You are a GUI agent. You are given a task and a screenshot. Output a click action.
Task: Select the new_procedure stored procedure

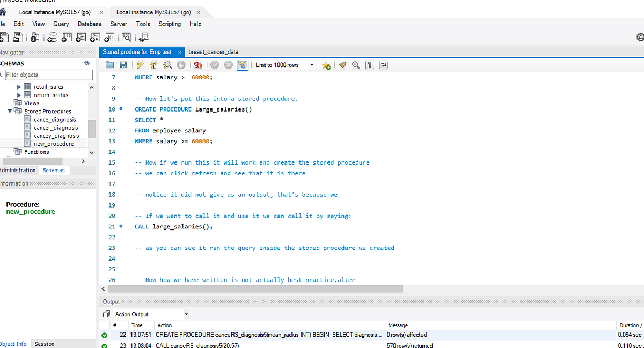click(53, 144)
